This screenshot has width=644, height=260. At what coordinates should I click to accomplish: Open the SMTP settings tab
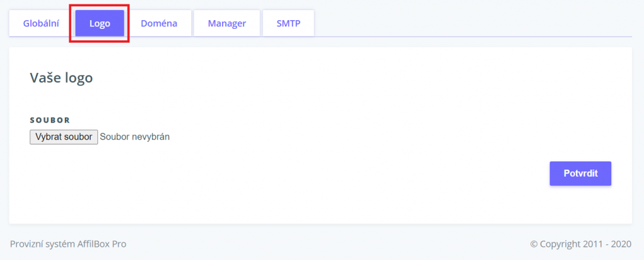pos(288,24)
